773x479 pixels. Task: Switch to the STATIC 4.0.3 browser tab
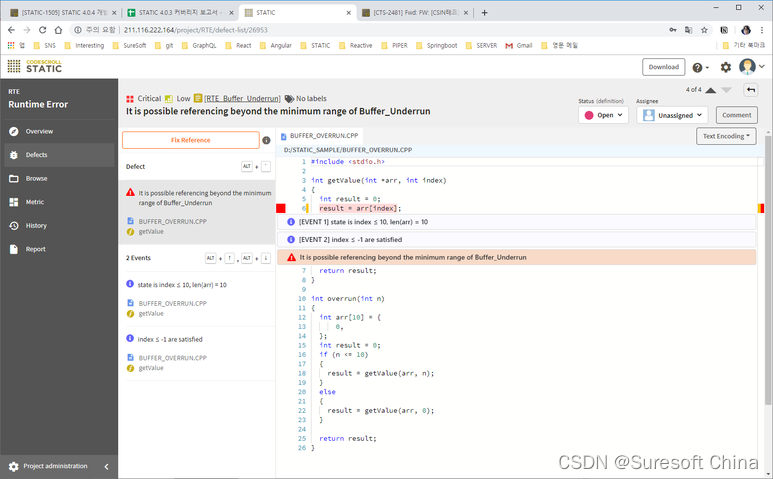pos(179,13)
